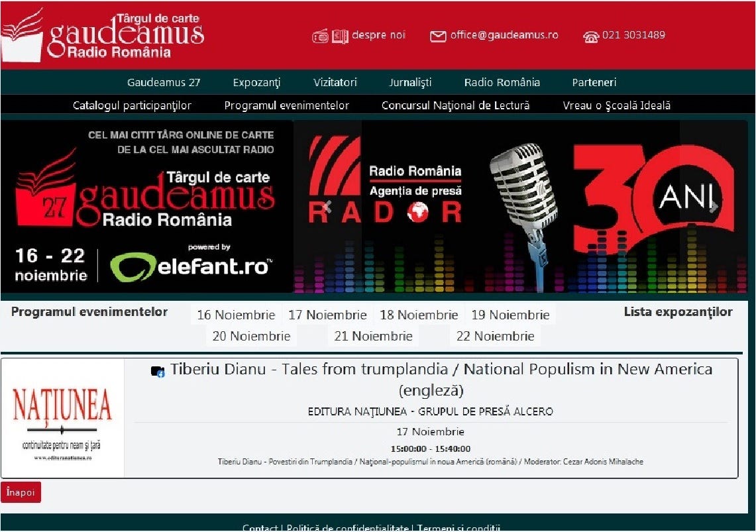Screen dimensions: 756x532
Task: Click the Înapoi back button
Action: tap(21, 492)
